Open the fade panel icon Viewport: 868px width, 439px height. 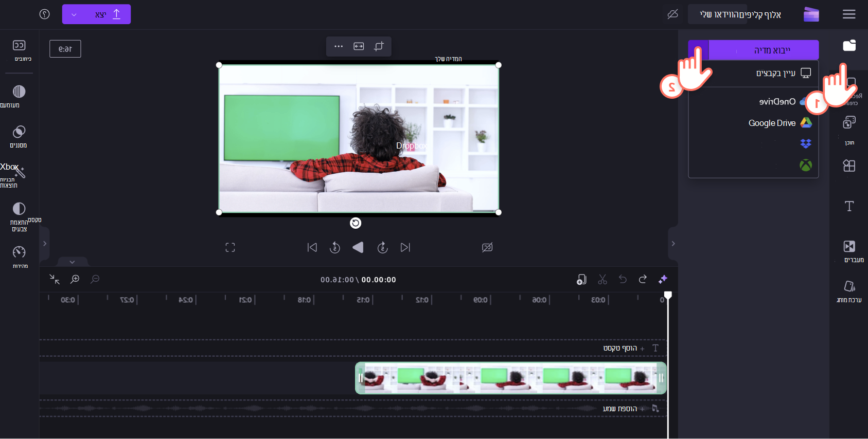[19, 92]
